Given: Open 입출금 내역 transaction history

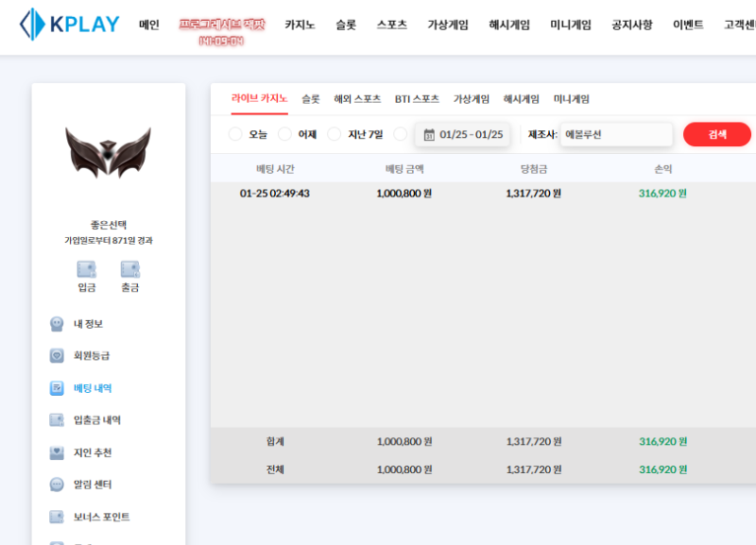Looking at the screenshot, I should 96,420.
